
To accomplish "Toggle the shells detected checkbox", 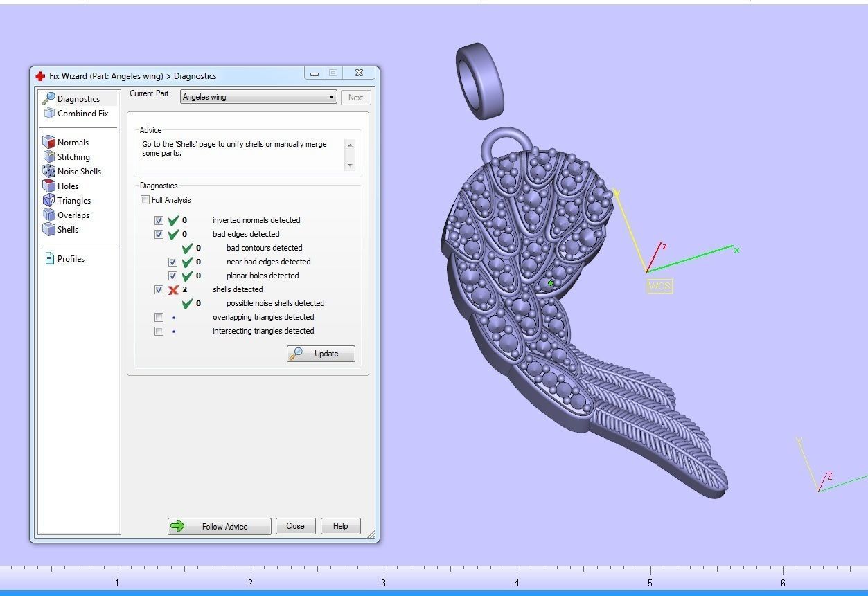I will click(159, 289).
